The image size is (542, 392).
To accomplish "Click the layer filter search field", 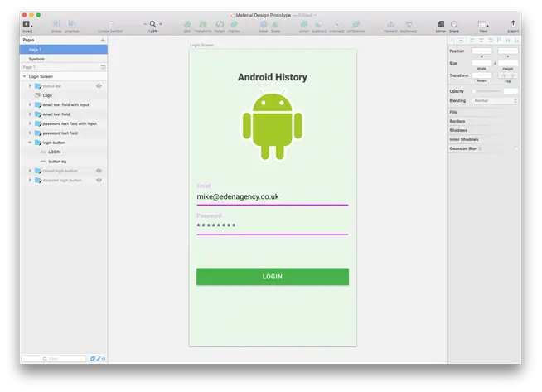I will pyautogui.click(x=54, y=359).
